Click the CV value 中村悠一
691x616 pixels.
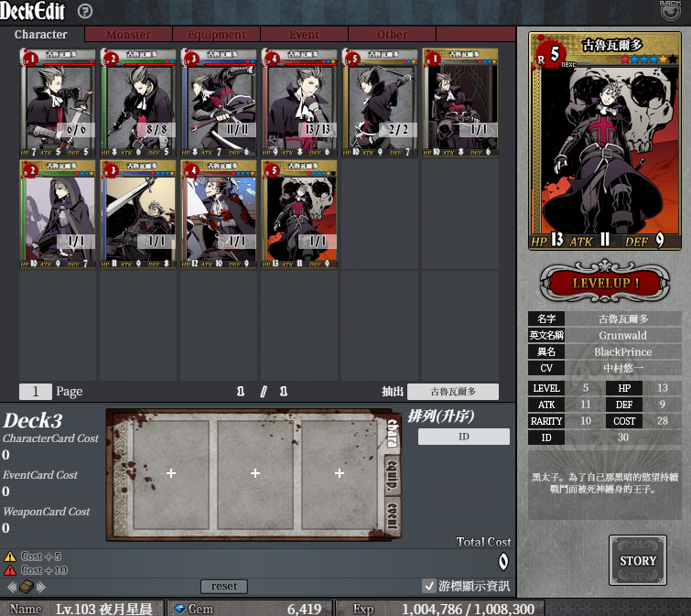pyautogui.click(x=622, y=368)
